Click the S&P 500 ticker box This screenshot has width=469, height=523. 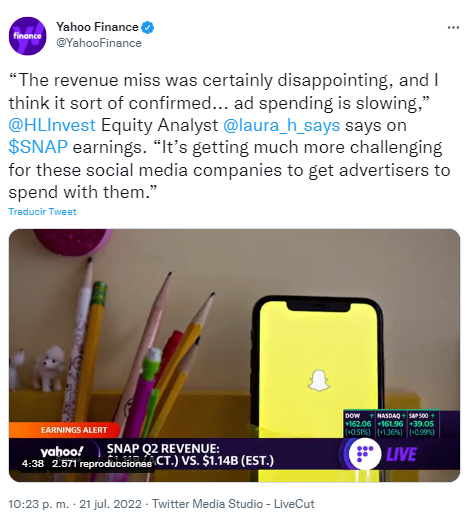pos(422,424)
